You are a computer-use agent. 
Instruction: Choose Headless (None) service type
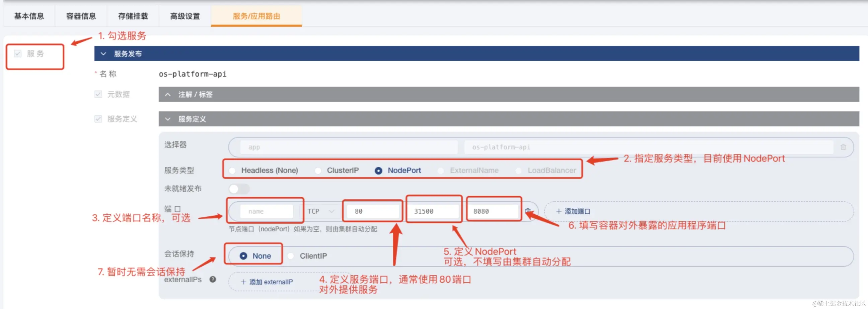point(232,170)
